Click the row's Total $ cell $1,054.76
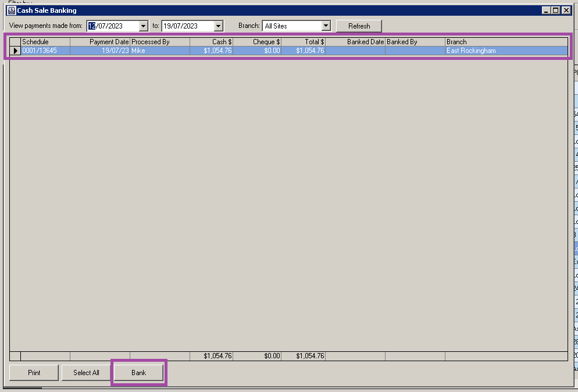 pos(304,51)
